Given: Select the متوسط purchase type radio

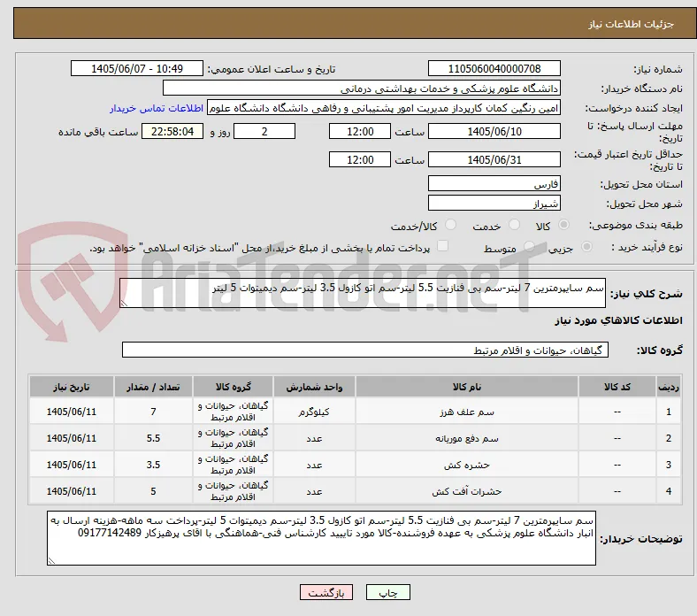Looking at the screenshot, I should pos(529,247).
